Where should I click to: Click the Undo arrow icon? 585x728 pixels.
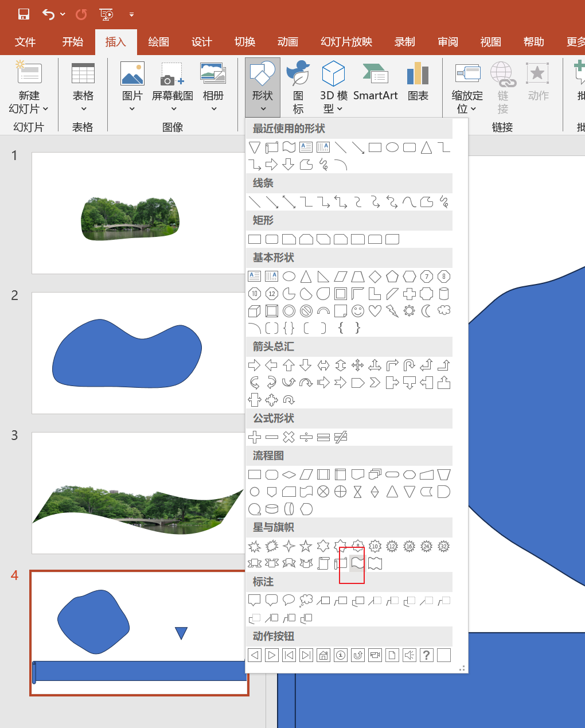tap(49, 14)
